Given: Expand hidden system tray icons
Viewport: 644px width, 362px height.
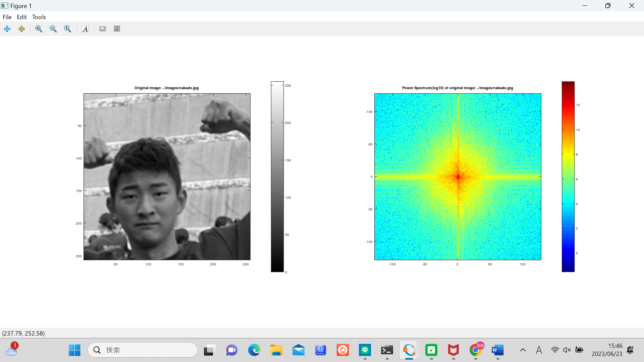Looking at the screenshot, I should (523, 350).
